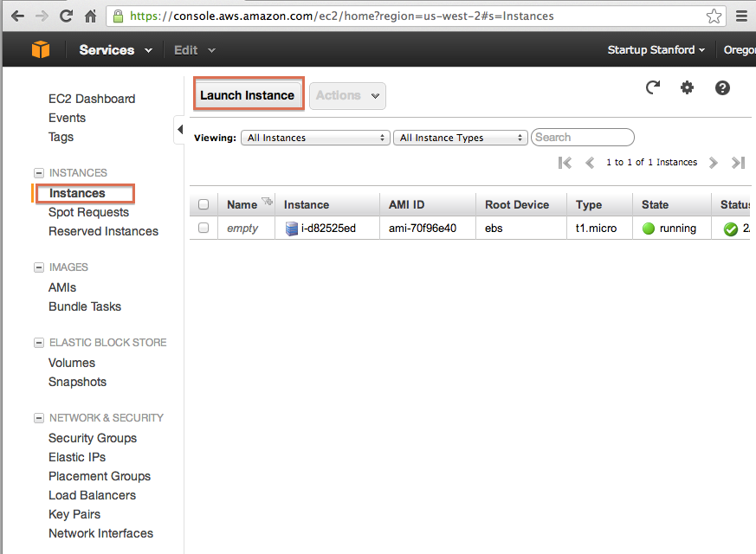Open the help question mark icon
The width and height of the screenshot is (756, 554).
[x=722, y=87]
